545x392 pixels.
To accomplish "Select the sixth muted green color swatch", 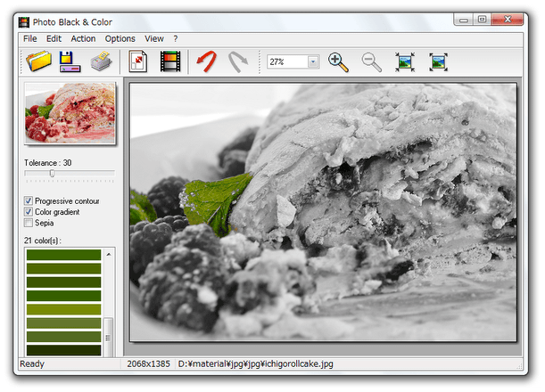I will tap(63, 323).
